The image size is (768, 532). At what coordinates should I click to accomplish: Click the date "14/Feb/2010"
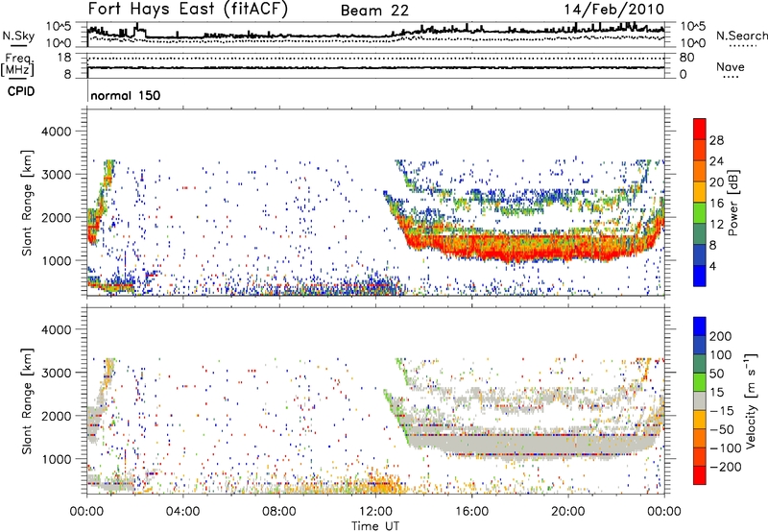click(614, 10)
